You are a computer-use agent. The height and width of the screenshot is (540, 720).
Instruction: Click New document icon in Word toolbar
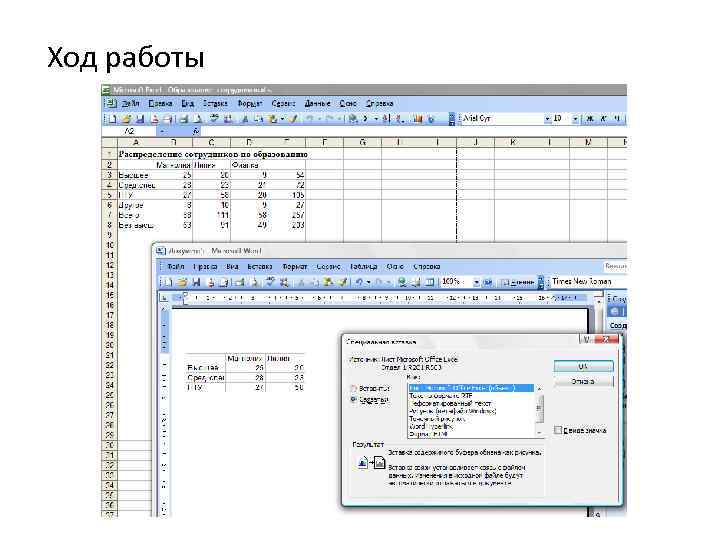pos(168,282)
